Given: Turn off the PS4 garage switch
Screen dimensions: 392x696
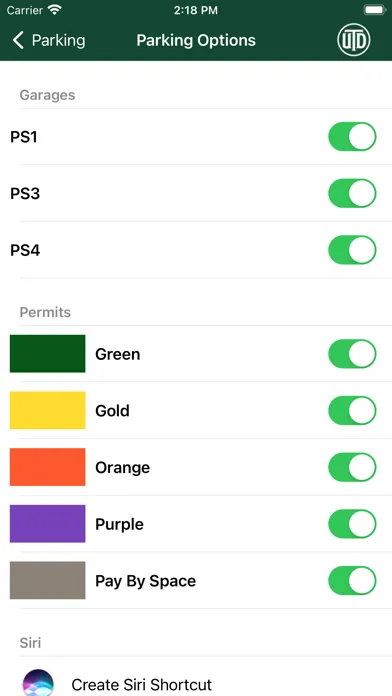Looking at the screenshot, I should [352, 250].
